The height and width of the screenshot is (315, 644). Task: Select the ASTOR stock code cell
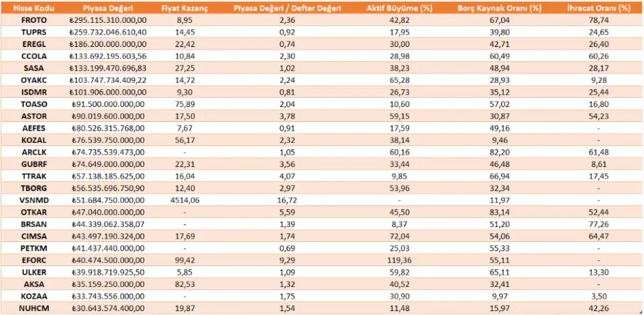point(34,116)
